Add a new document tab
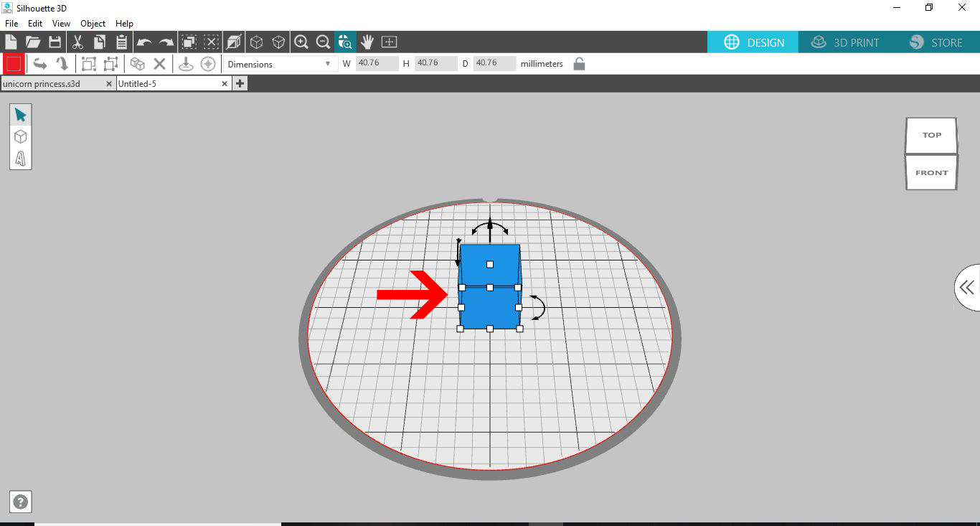Screen dimensions: 980x526 [x=240, y=84]
